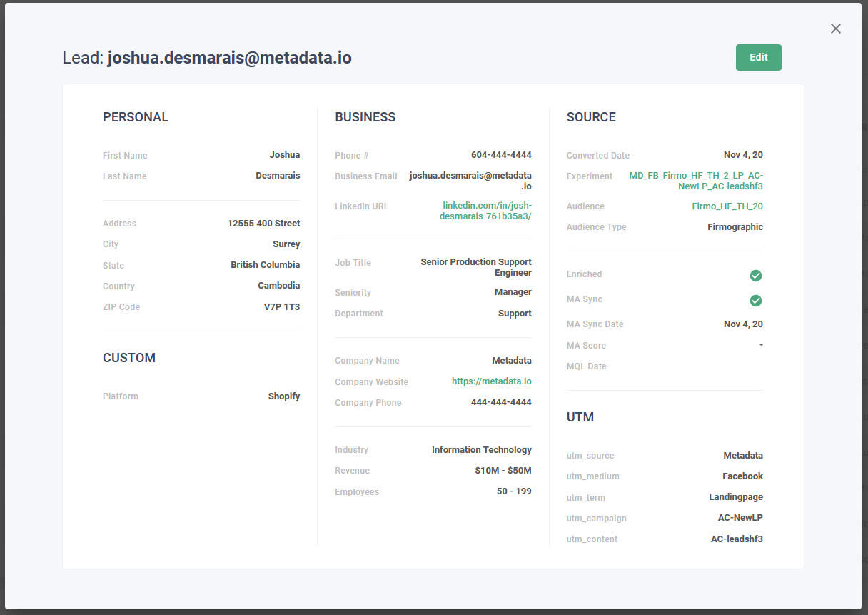Click the phone number 604-444-4444
Viewport: 868px width, 615px height.
coord(501,155)
